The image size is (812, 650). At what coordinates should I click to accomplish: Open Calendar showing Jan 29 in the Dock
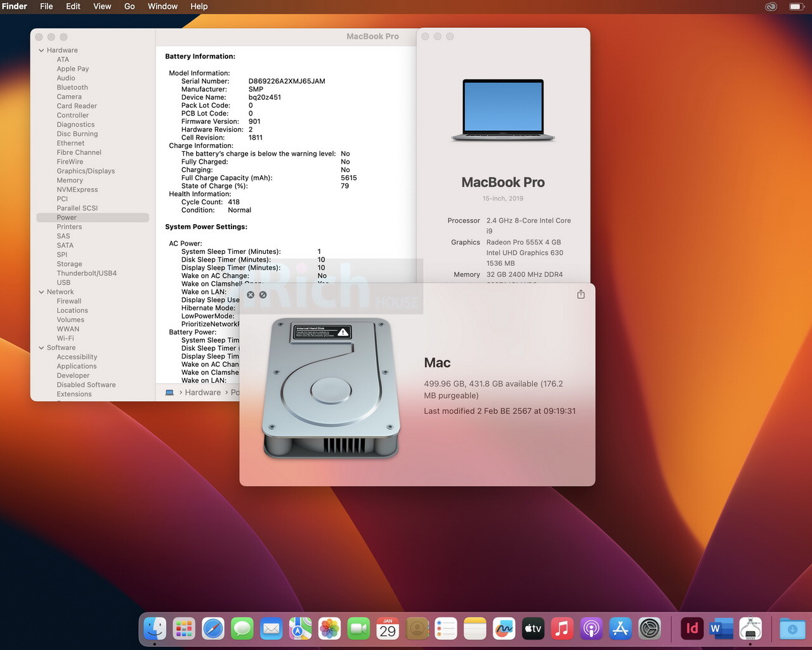pos(388,628)
